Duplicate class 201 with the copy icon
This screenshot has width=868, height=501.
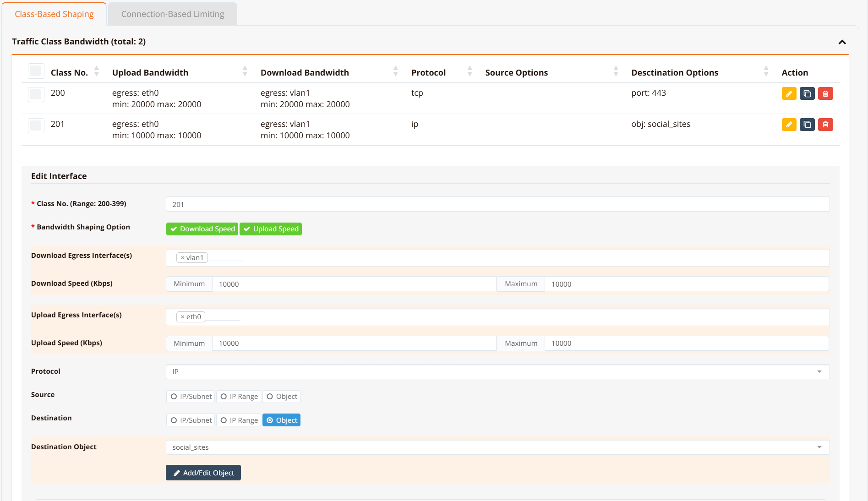click(807, 125)
